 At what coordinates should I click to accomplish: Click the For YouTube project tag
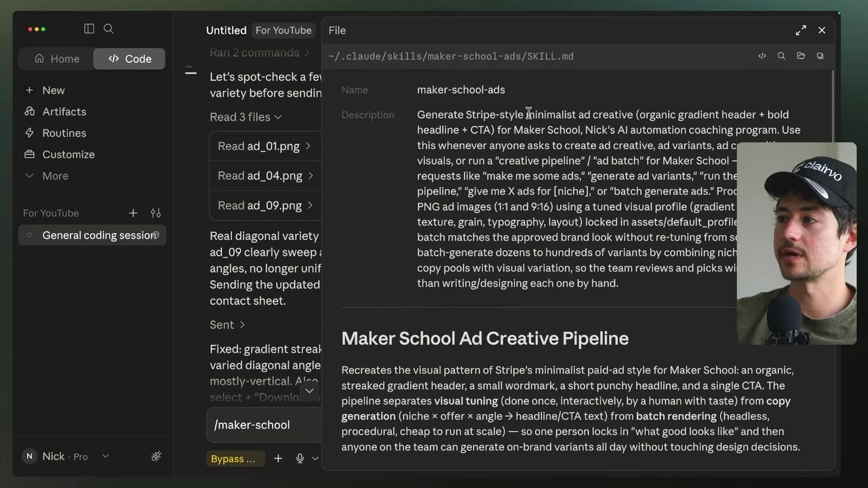tap(283, 30)
